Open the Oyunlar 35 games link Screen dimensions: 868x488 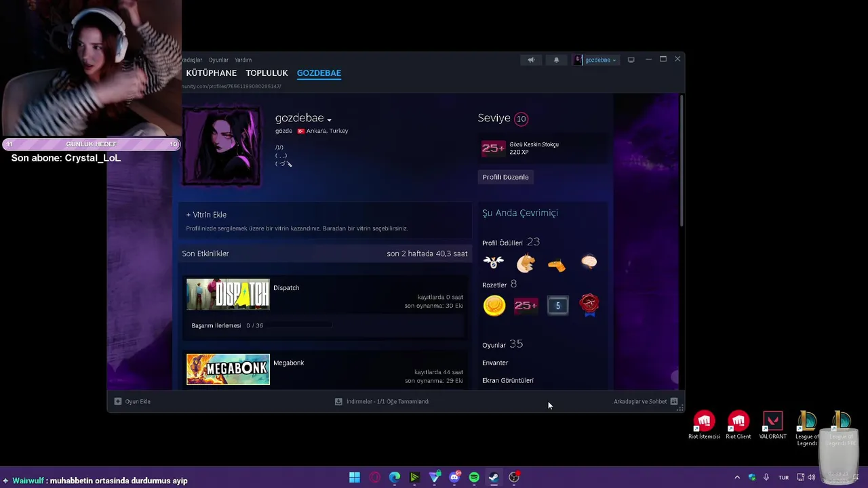502,344
